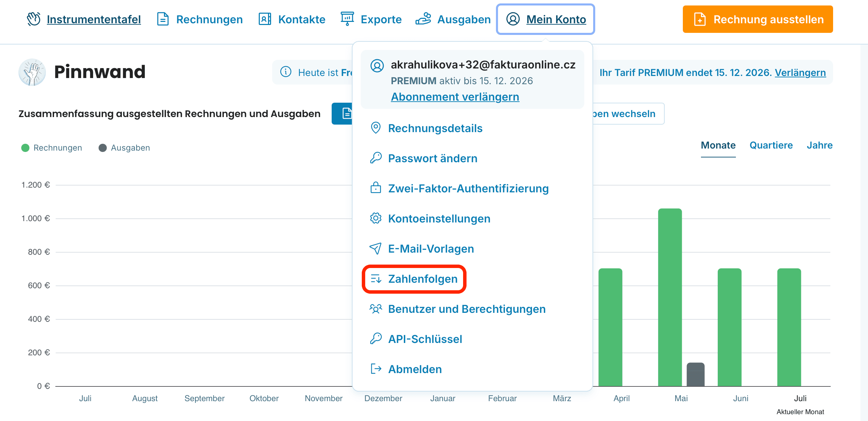Click the green Mai invoices bar
The image size is (868, 421).
pos(670,297)
